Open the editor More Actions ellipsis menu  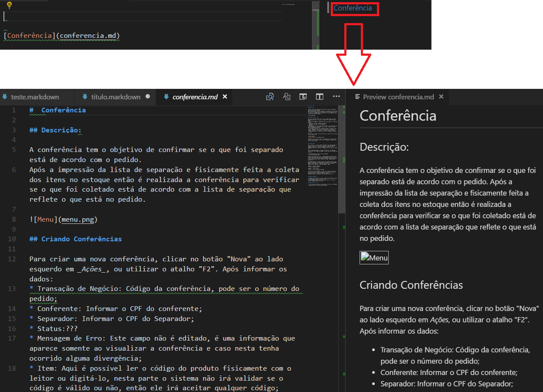(x=336, y=97)
